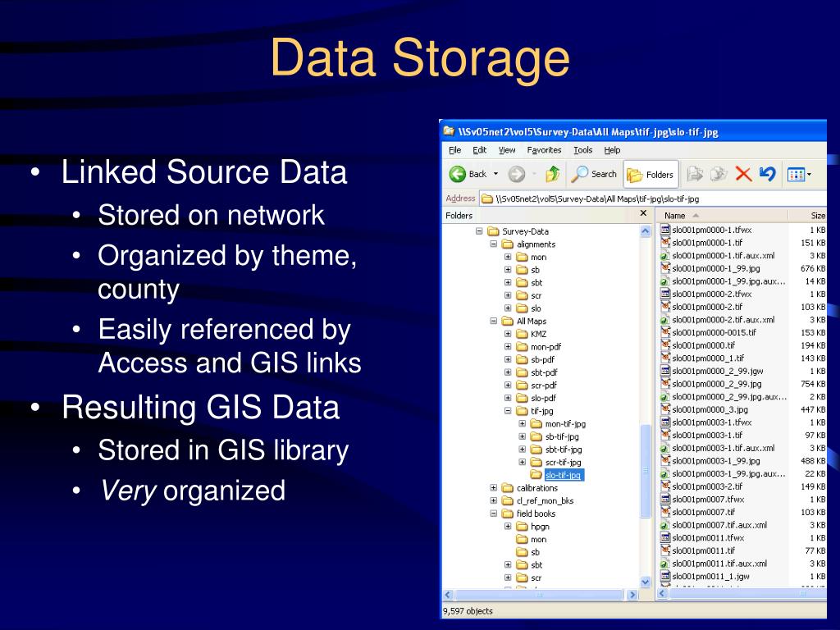The height and width of the screenshot is (630, 840).
Task: Click icon of slo001pm0011.tif
Action: coord(664,550)
